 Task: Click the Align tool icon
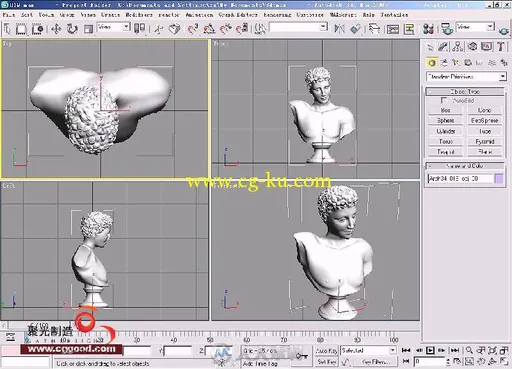click(x=355, y=29)
